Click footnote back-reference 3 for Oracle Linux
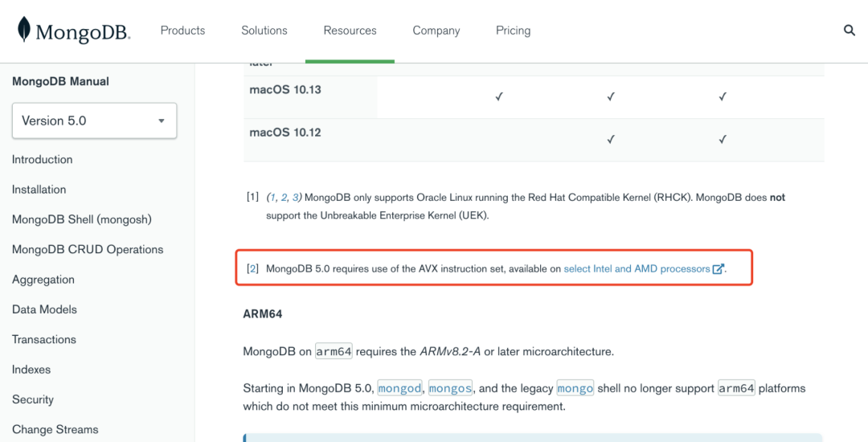This screenshot has height=442, width=868. [296, 197]
